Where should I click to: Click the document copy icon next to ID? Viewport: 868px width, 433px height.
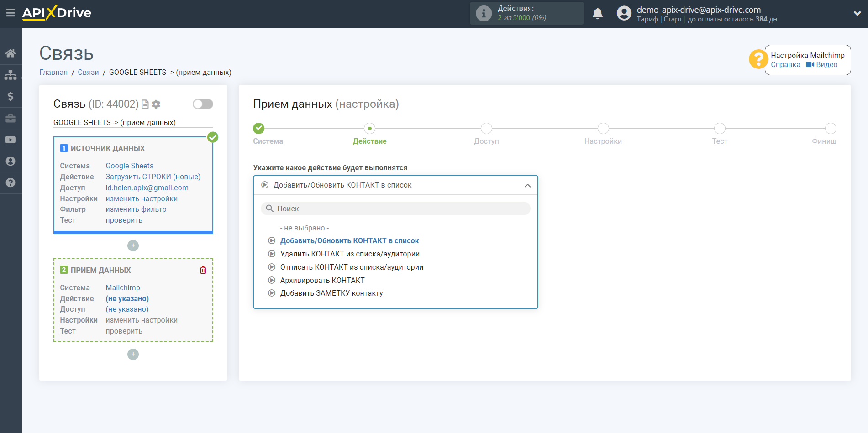click(x=145, y=104)
